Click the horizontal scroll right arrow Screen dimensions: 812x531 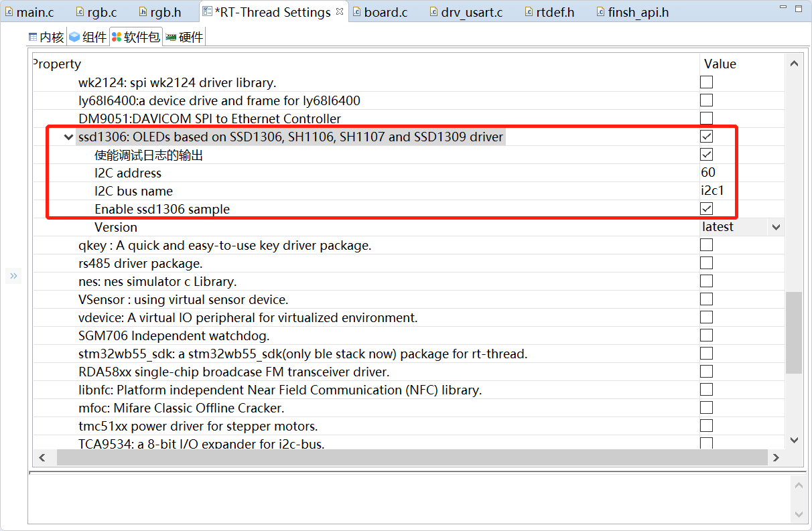click(776, 457)
